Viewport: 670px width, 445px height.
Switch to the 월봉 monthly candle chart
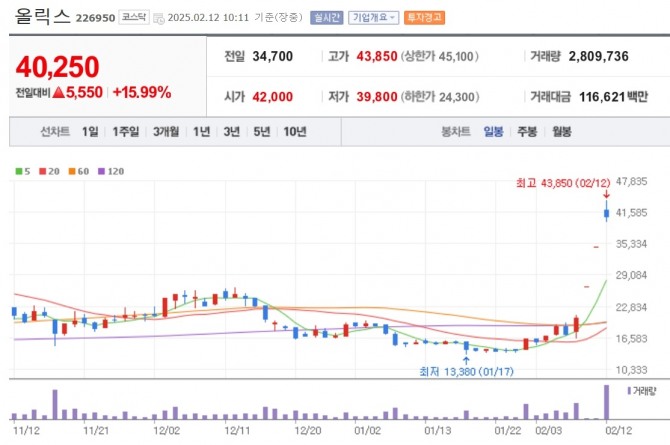coord(561,132)
